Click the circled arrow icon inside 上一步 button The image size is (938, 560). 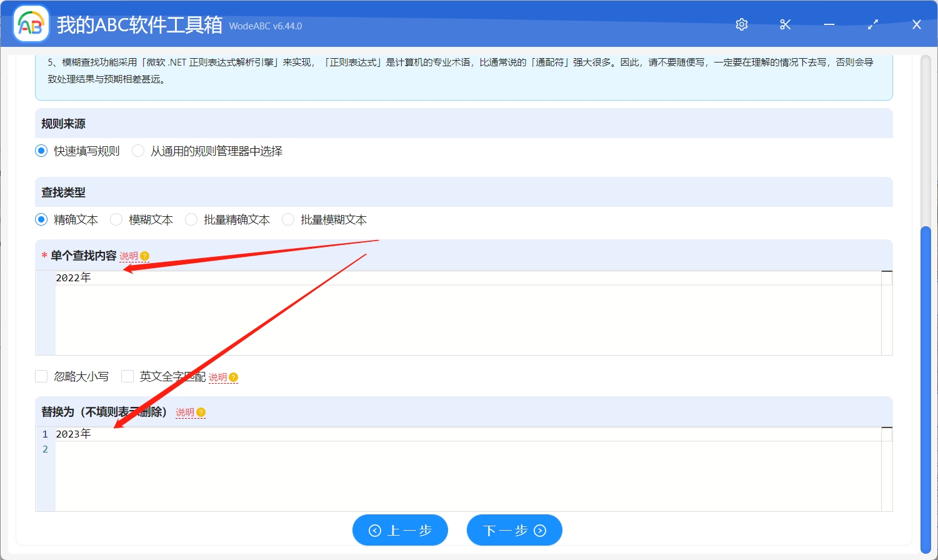(x=375, y=530)
